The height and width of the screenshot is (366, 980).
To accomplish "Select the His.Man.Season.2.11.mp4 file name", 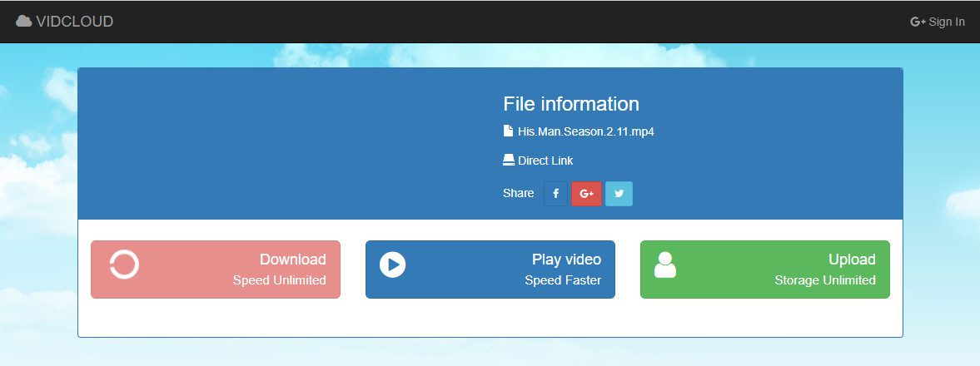I will click(x=585, y=131).
